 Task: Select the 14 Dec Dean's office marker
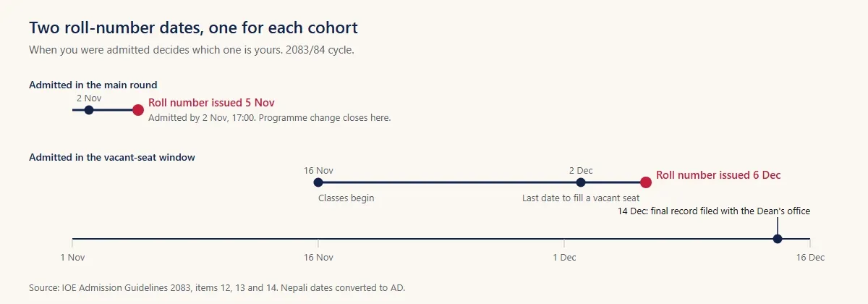click(778, 239)
